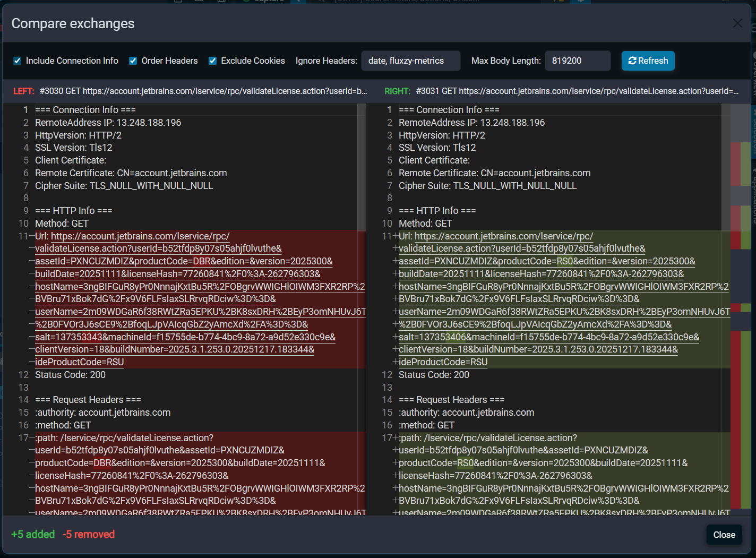Click the yellow rules icon beside the lightning icon
Image resolution: width=756 pixels, height=558 pixels.
[x=562, y=2]
